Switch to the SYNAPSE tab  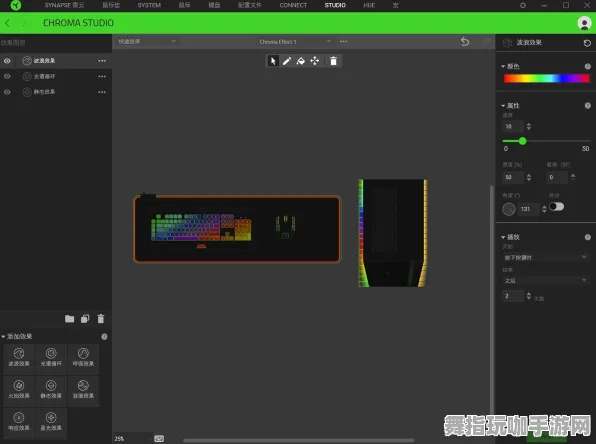pos(64,5)
